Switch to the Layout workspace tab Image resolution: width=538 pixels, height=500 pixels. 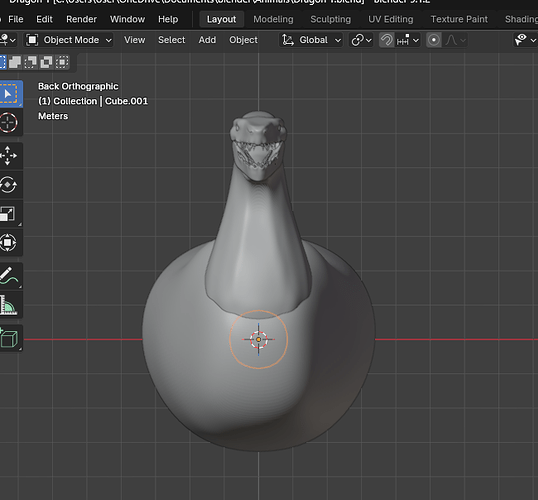coord(221,19)
